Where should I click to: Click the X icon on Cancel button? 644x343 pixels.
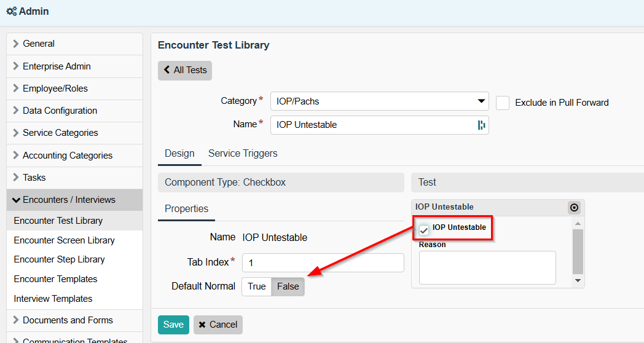pyautogui.click(x=202, y=325)
